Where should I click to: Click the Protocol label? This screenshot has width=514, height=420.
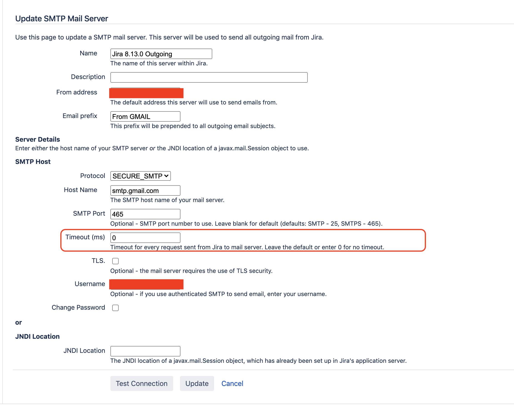[x=92, y=176]
